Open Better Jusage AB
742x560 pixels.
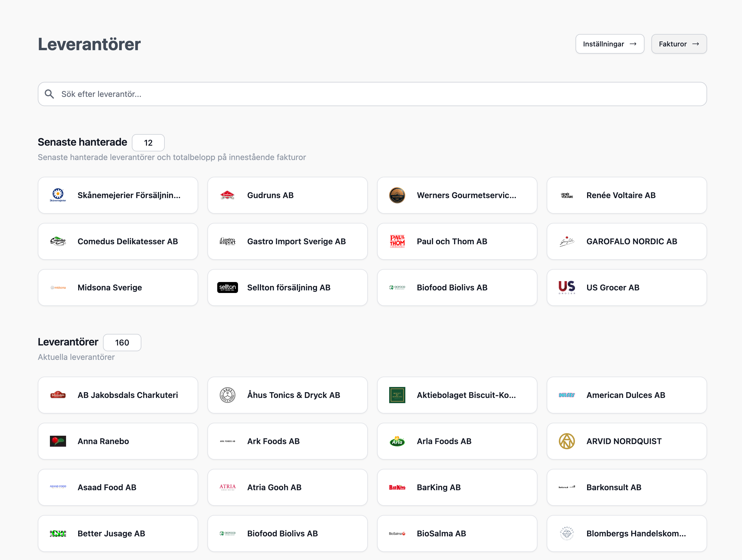118,533
